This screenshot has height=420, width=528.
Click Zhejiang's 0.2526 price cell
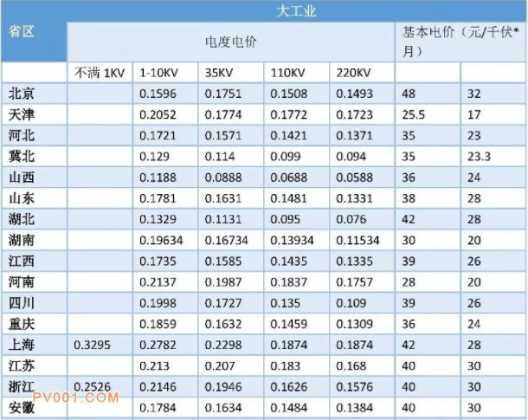pos(93,384)
